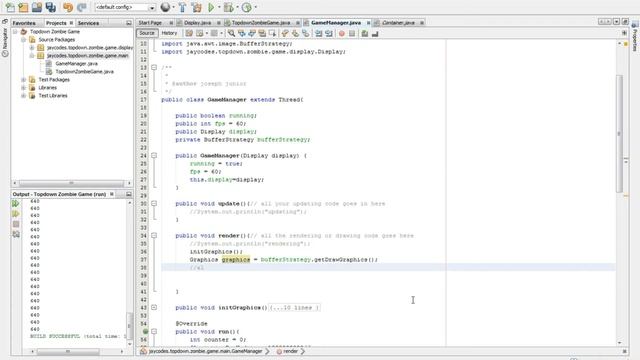
Task: Click the globe browser icon
Action: 165,7
